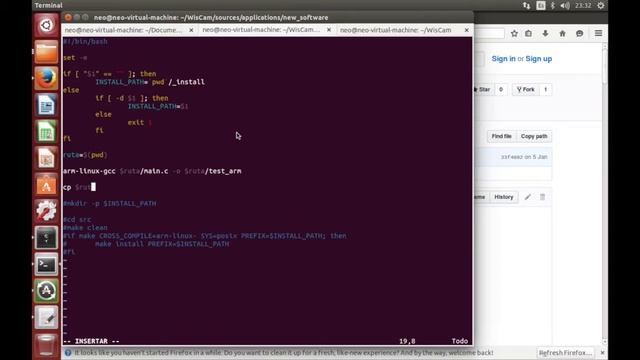The image size is (640, 360).
Task: Click the Refresh Firefox... button
Action: click(565, 353)
